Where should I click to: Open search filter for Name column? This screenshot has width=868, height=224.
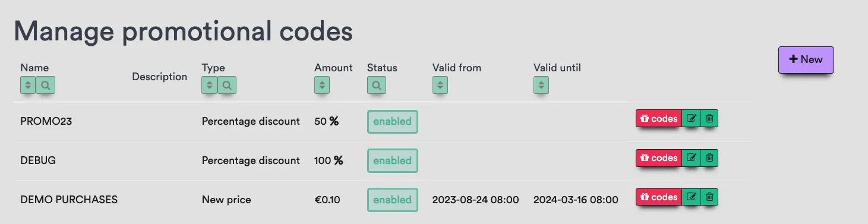click(x=46, y=85)
